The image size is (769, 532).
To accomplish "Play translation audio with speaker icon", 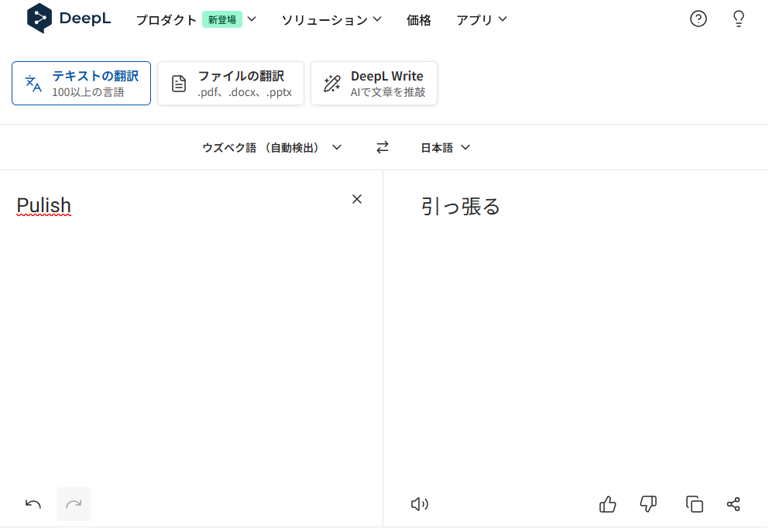I will pyautogui.click(x=419, y=504).
